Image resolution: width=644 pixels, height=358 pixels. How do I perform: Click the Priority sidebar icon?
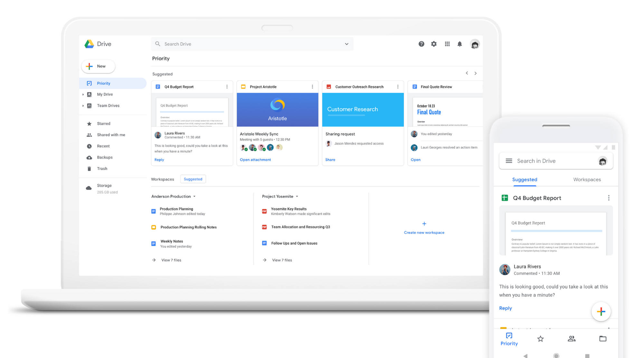(89, 83)
